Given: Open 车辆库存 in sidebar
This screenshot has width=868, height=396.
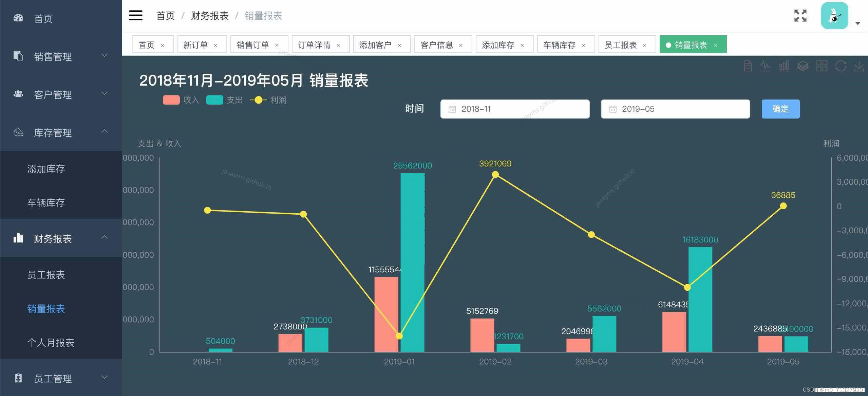Looking at the screenshot, I should [61, 202].
